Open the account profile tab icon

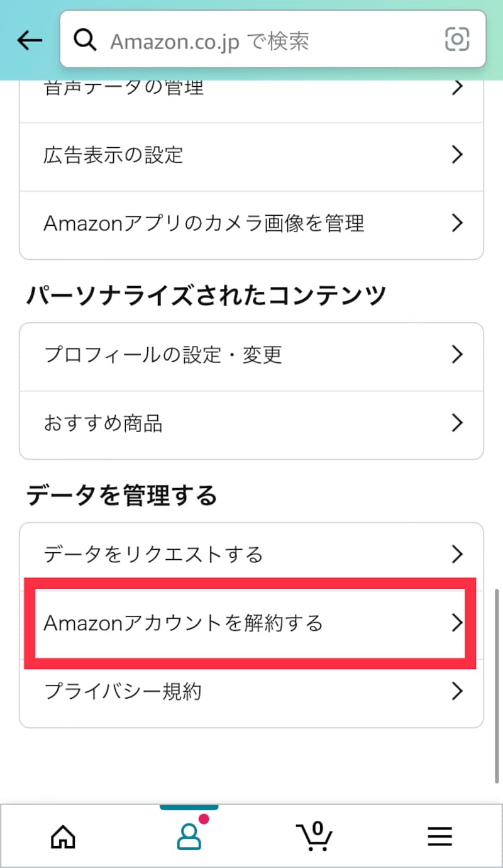189,836
